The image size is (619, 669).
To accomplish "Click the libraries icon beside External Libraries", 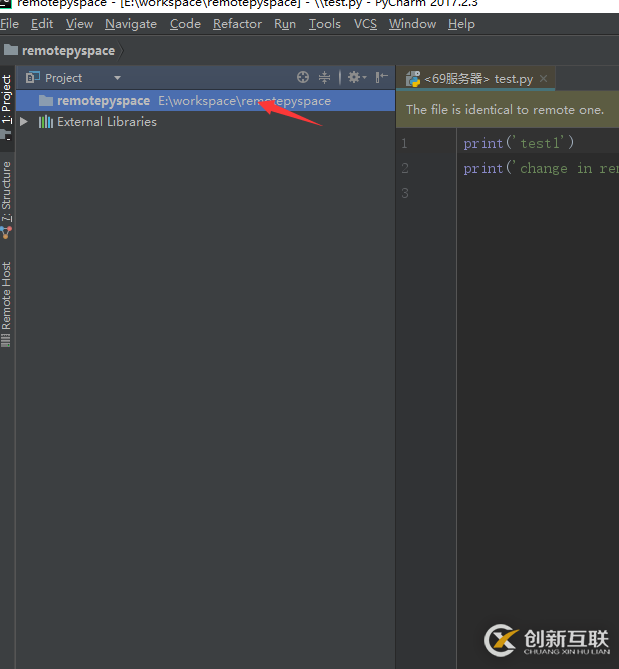I will (46, 122).
